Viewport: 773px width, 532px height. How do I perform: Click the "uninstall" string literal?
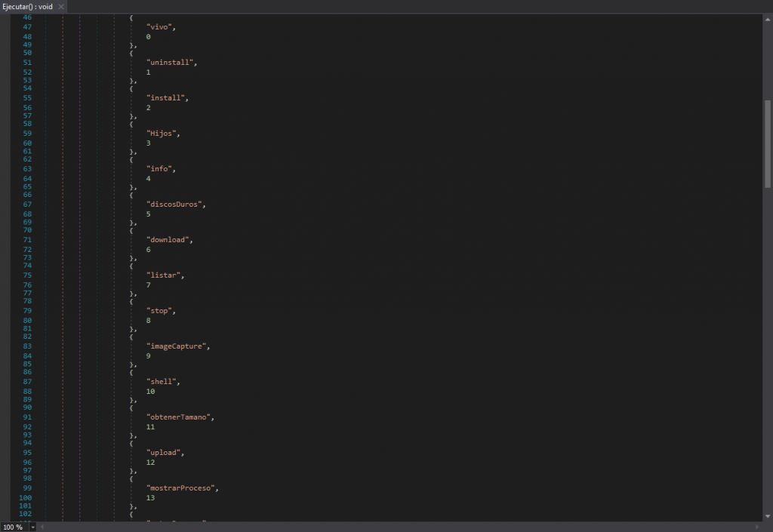click(x=171, y=63)
